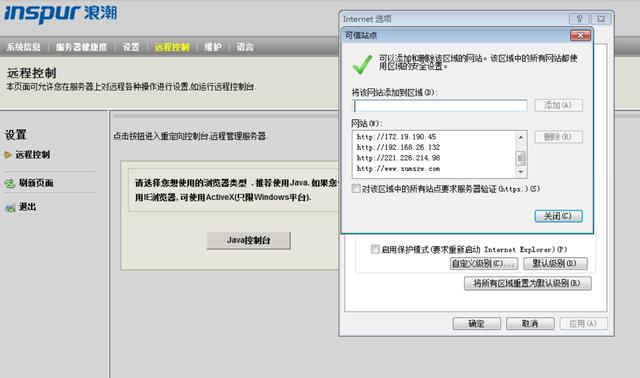Click the website list scrollbar thumb
640x378 pixels.
point(520,158)
